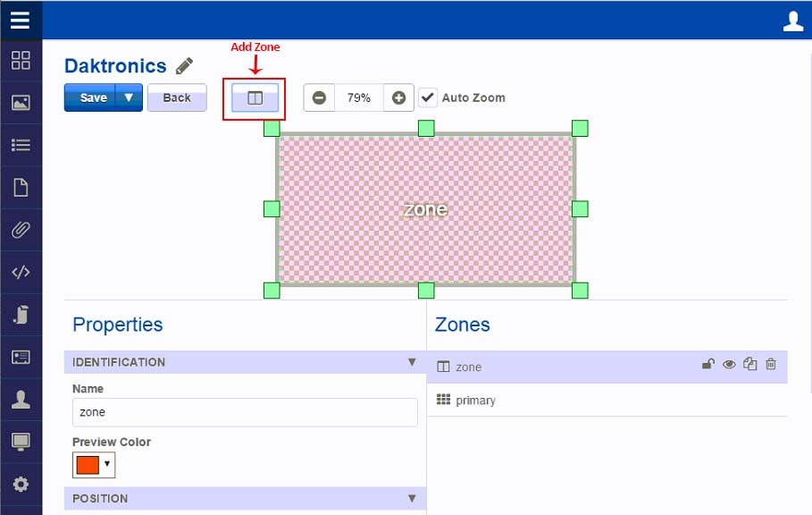Open the hamburger menu at top left

coord(21,20)
